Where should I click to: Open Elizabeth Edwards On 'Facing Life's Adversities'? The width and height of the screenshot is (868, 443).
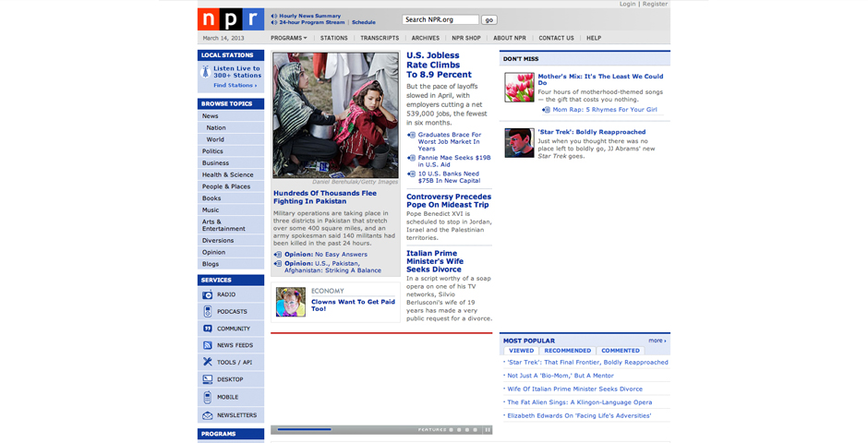[579, 415]
